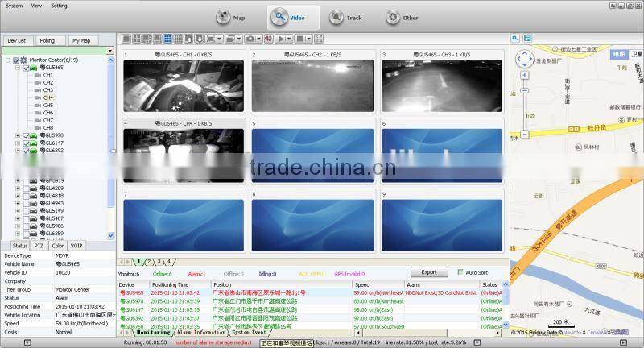
Task: Switch to the VOIP tab
Action: point(76,246)
